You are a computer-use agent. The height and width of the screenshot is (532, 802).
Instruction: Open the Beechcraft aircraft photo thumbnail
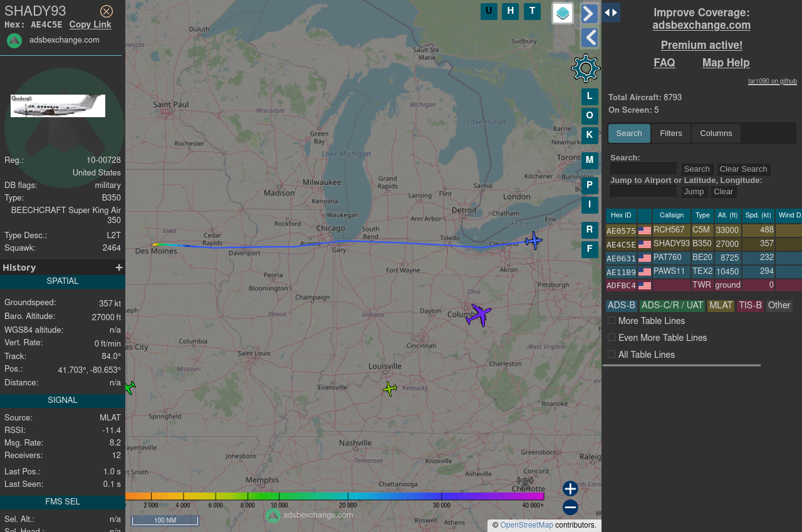point(58,106)
